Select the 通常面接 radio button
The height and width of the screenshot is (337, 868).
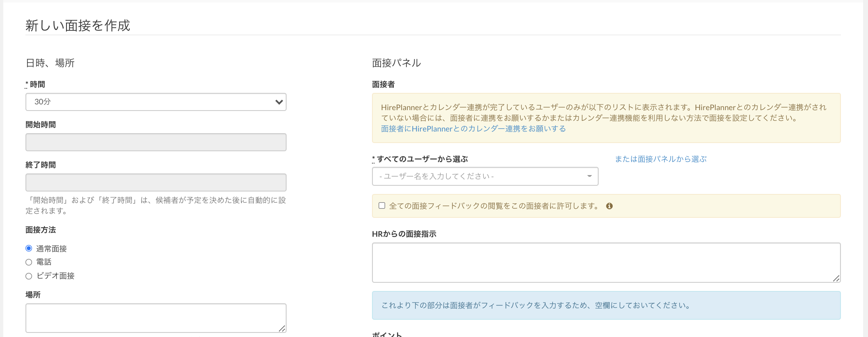pyautogui.click(x=29, y=248)
